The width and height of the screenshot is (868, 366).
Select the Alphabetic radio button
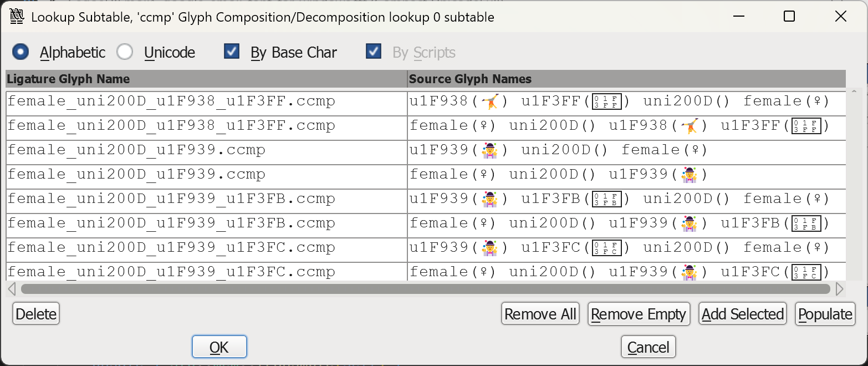click(21, 52)
